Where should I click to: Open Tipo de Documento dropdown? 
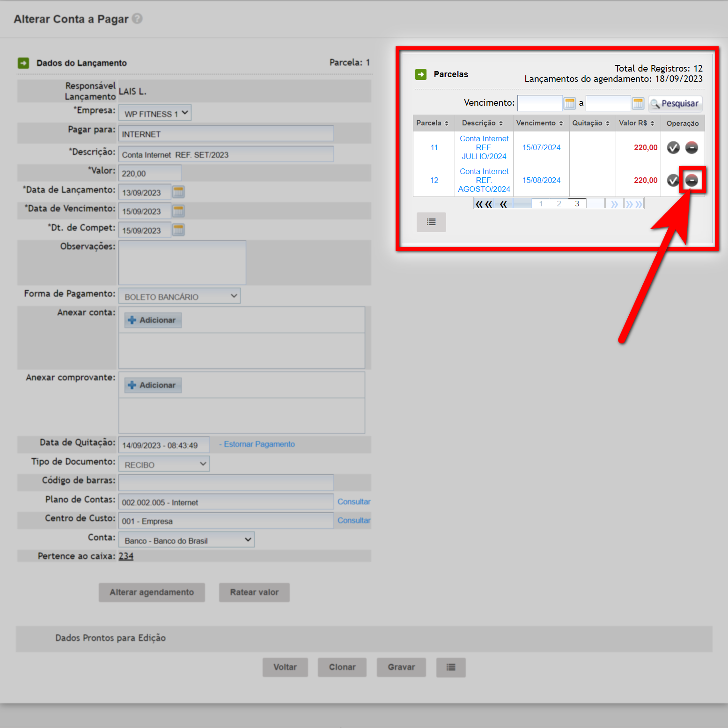coord(164,464)
